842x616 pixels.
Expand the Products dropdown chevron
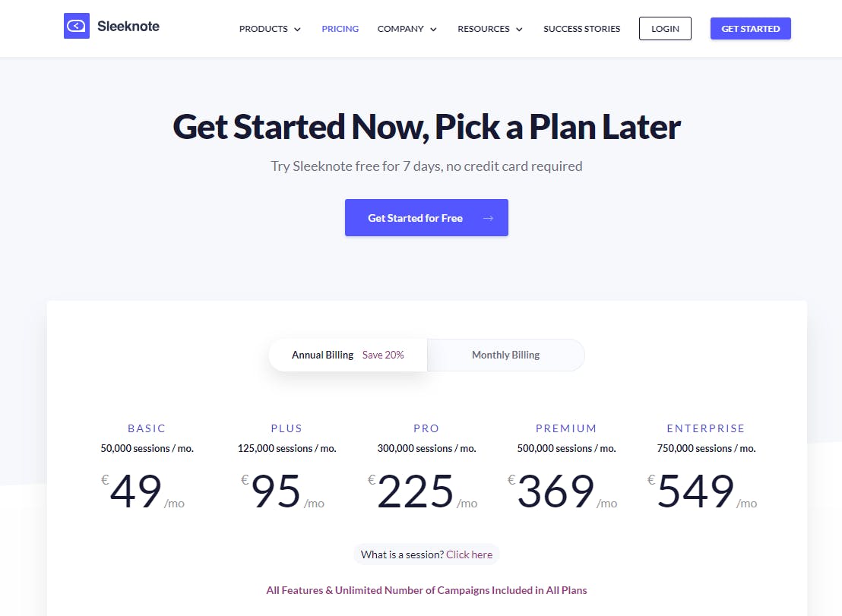(297, 29)
